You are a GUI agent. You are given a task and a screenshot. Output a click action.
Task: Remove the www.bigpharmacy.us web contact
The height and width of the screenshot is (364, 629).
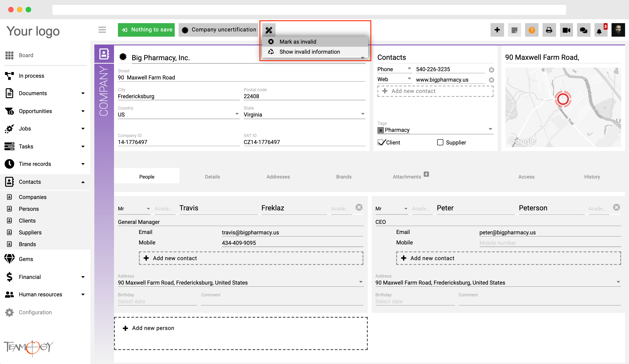[x=491, y=80]
